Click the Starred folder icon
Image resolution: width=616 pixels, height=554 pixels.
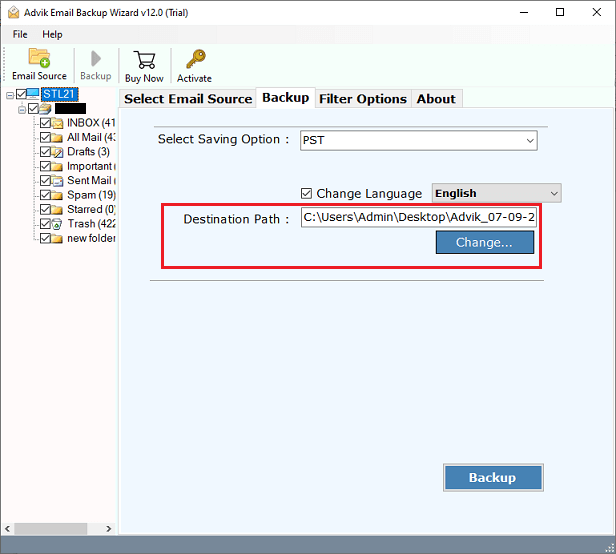(x=57, y=209)
